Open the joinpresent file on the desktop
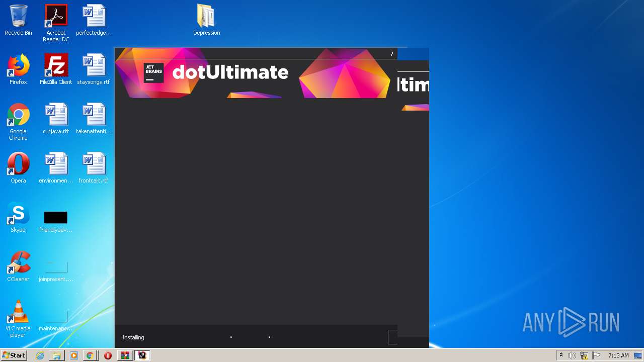Viewport: 644px width, 362px height. click(56, 270)
